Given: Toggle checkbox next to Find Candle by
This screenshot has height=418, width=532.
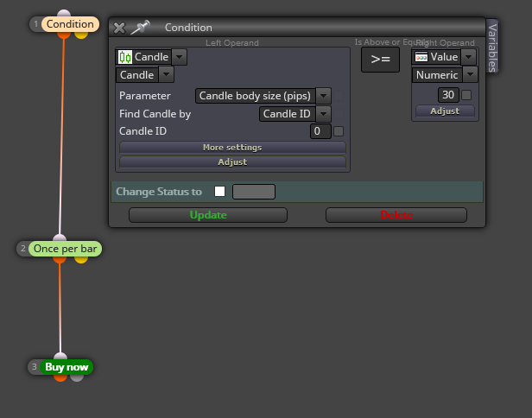Looking at the screenshot, I should coord(339,114).
